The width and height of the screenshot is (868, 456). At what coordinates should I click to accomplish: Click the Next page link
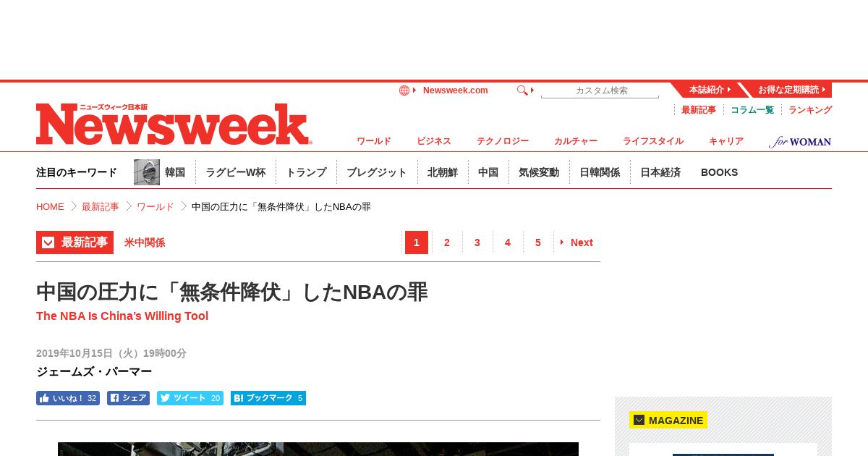[x=577, y=242]
